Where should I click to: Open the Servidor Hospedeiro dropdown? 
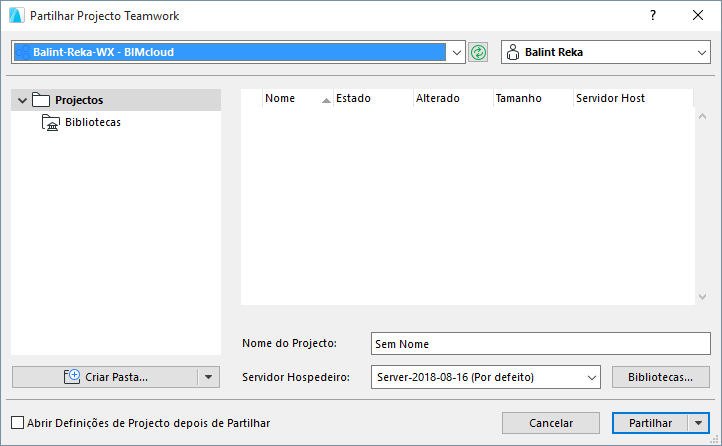tap(592, 377)
